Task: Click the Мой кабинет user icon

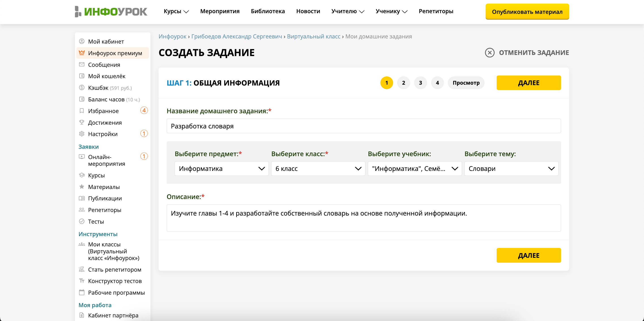Action: point(82,41)
